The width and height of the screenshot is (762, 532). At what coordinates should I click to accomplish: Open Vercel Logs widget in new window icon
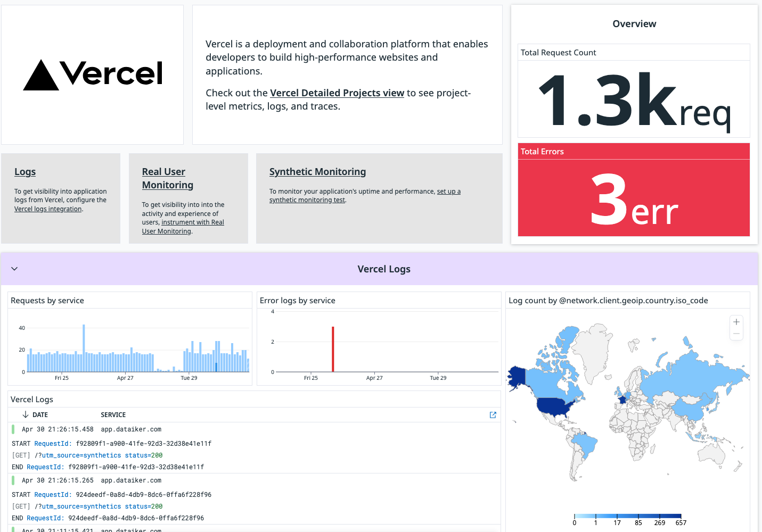493,415
